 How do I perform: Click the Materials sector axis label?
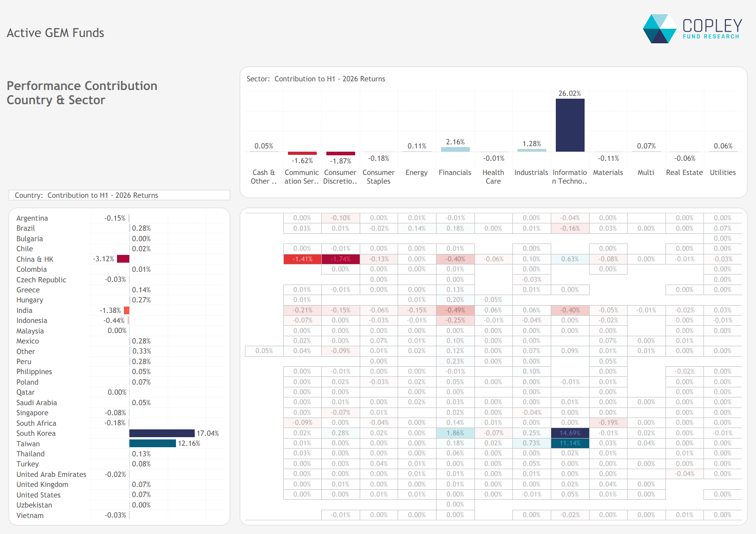point(608,173)
